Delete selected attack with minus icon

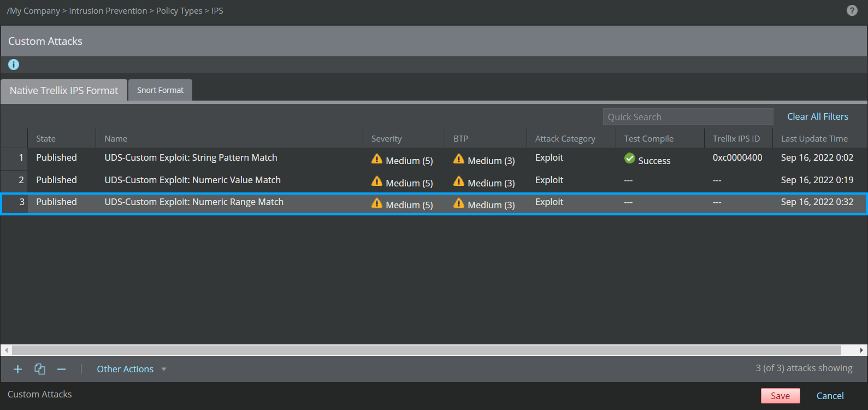(61, 369)
